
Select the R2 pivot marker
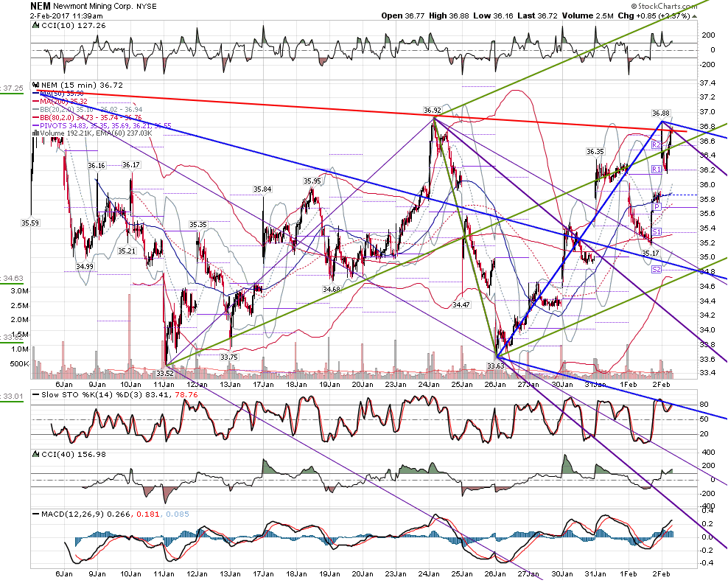[x=656, y=145]
